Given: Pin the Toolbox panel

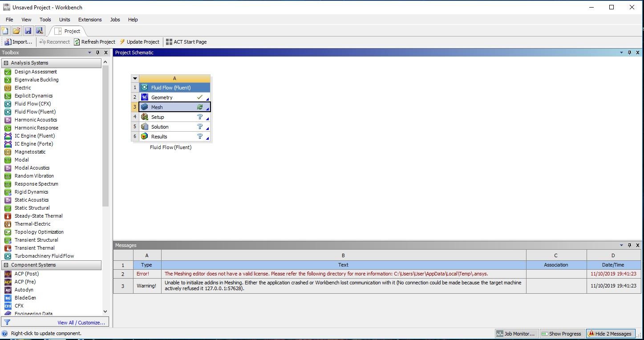Looking at the screenshot, I should pos(97,53).
